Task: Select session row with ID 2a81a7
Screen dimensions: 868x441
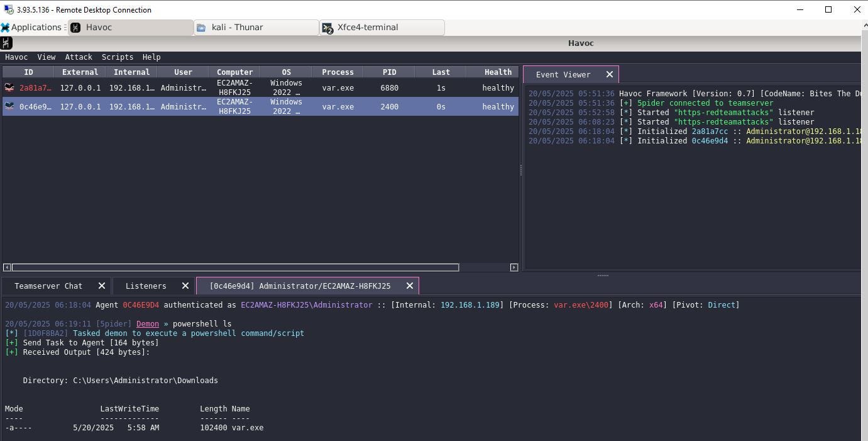Action: coord(260,87)
